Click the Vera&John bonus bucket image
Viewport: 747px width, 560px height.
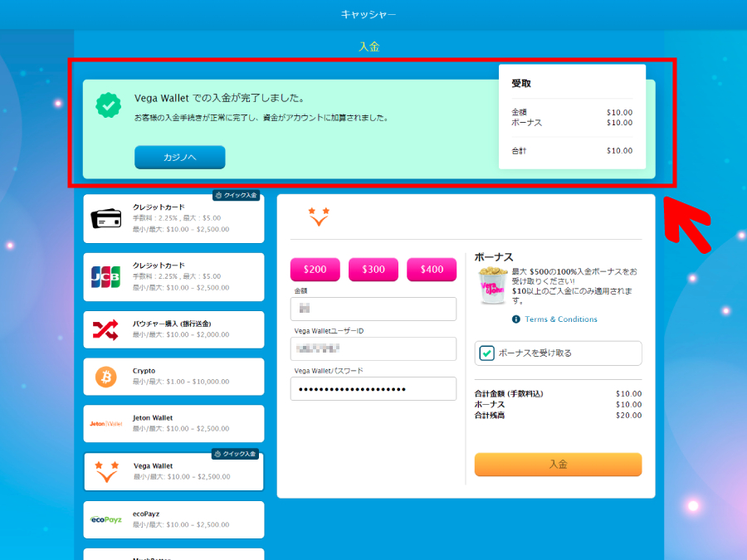492,285
